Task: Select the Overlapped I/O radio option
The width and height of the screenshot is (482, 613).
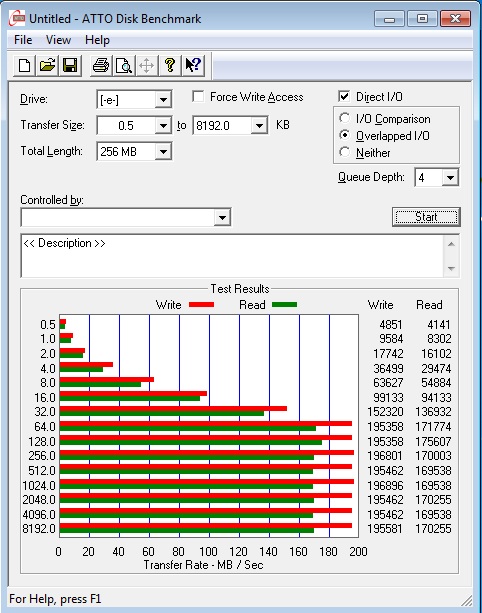Action: tap(344, 135)
